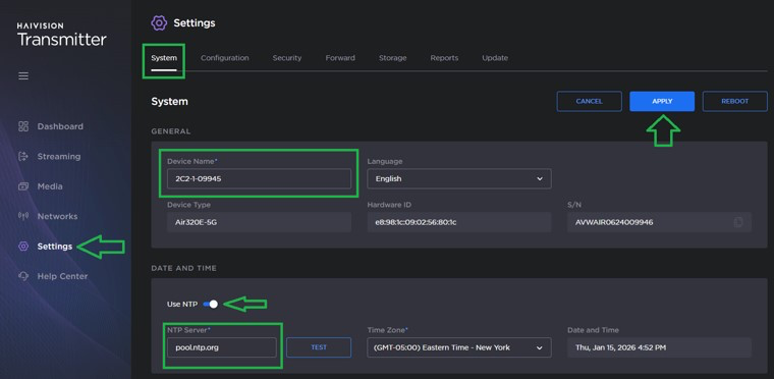Test the NTP server with TEST button
This screenshot has width=774, height=380.
point(319,347)
